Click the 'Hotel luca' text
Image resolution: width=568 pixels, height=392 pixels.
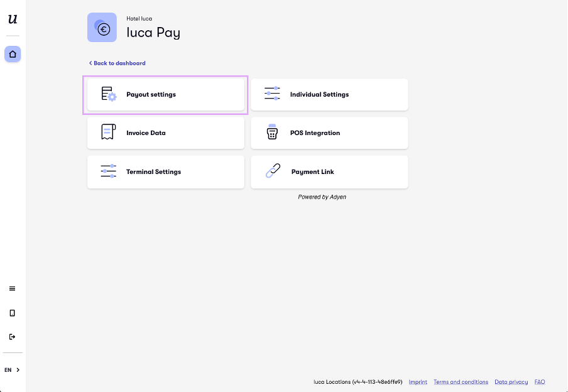pyautogui.click(x=139, y=18)
